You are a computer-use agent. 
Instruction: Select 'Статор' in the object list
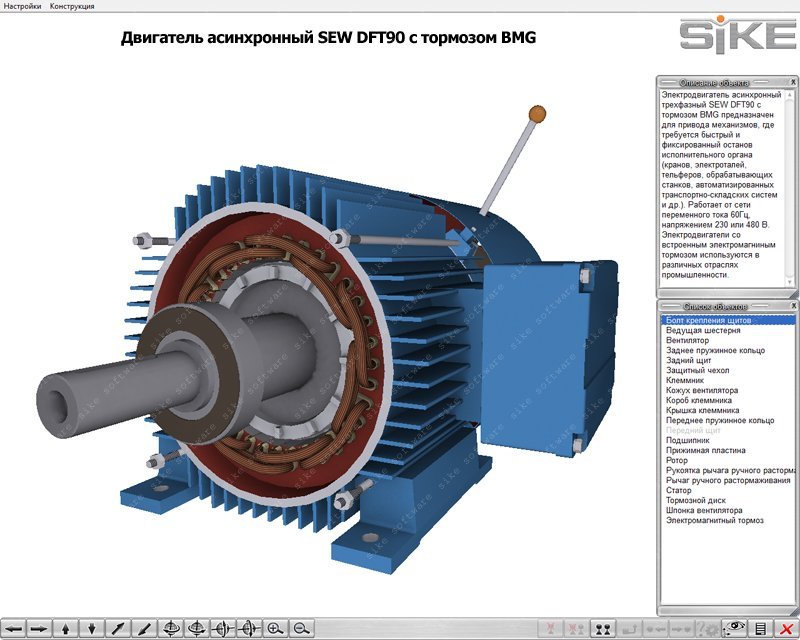pos(679,490)
